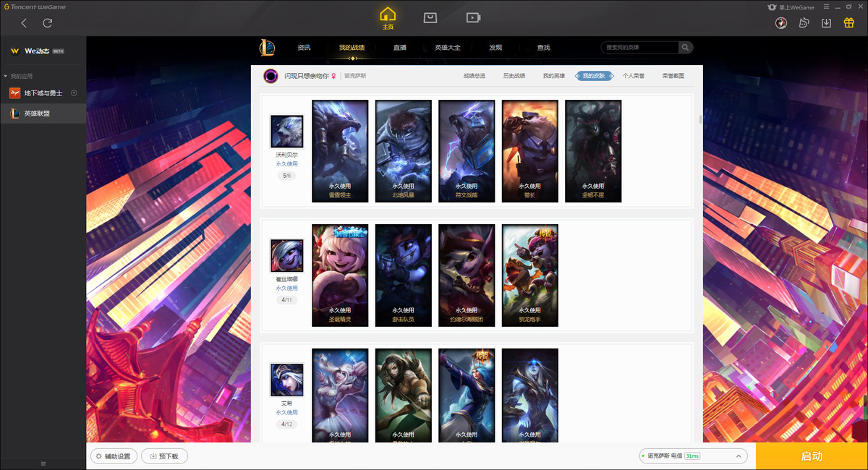
Task: Open the 符文战熊 skin card
Action: (467, 151)
